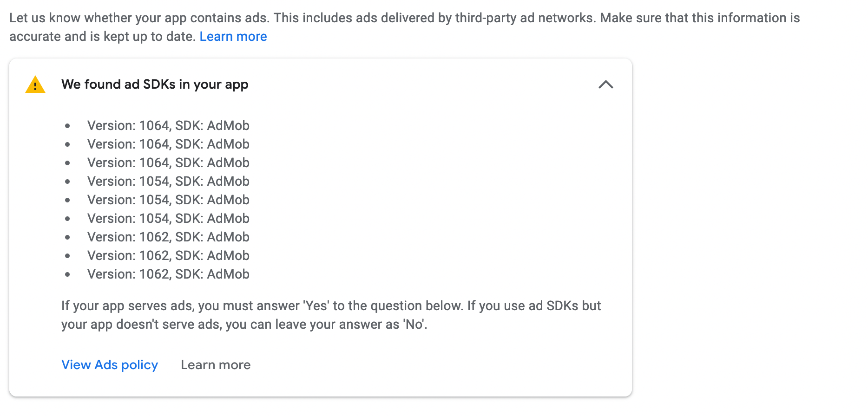Click the upward chevron on the warning card
Viewport: 868px width, 416px height.
(606, 84)
